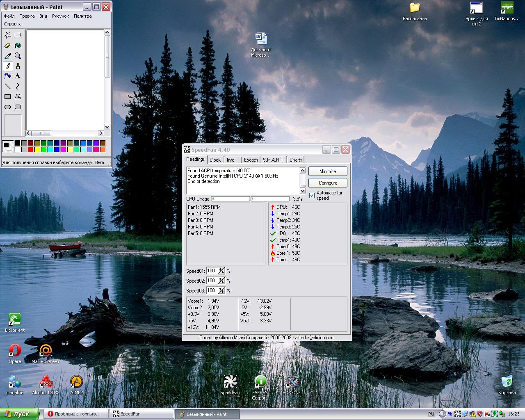This screenshot has height=420, width=525.
Task: Choose the Eraser tool in Paint
Action: 7,46
